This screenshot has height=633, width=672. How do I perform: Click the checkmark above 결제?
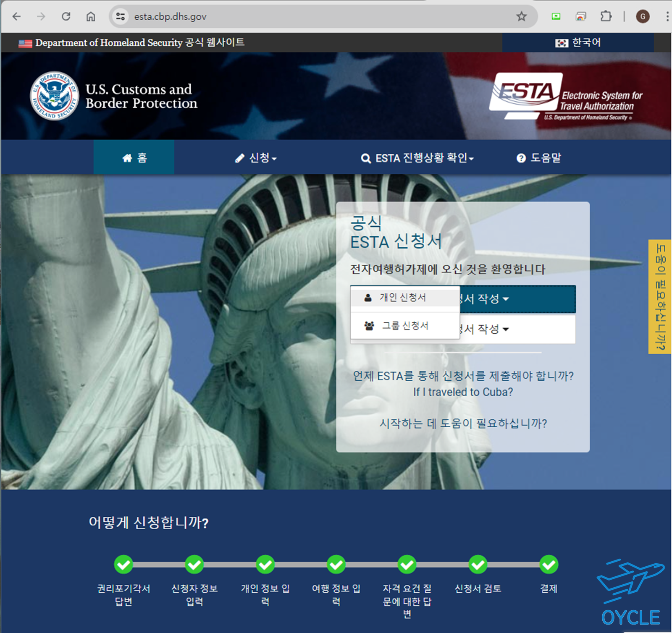pyautogui.click(x=549, y=565)
